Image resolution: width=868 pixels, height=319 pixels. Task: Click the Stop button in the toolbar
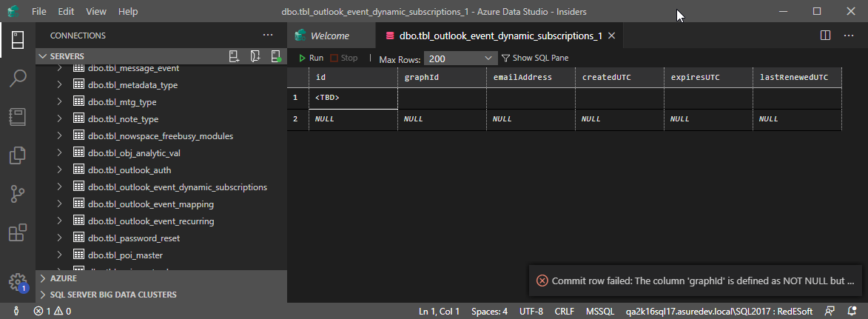coord(344,58)
